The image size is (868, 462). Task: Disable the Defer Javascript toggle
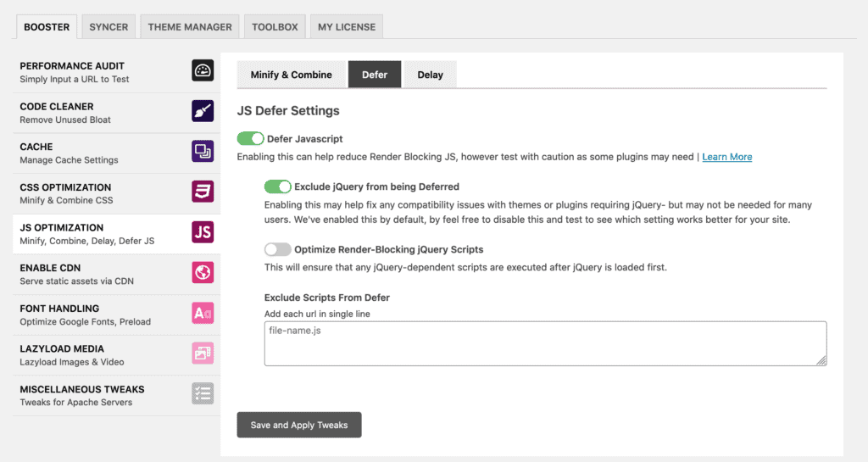[x=250, y=138]
